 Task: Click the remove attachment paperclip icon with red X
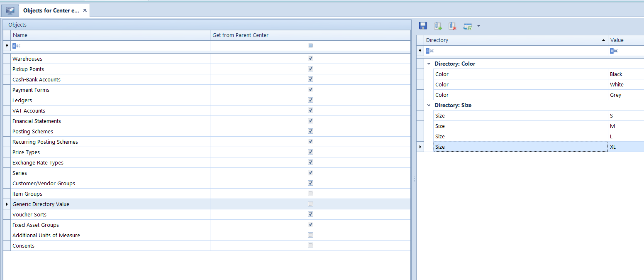[x=453, y=26]
